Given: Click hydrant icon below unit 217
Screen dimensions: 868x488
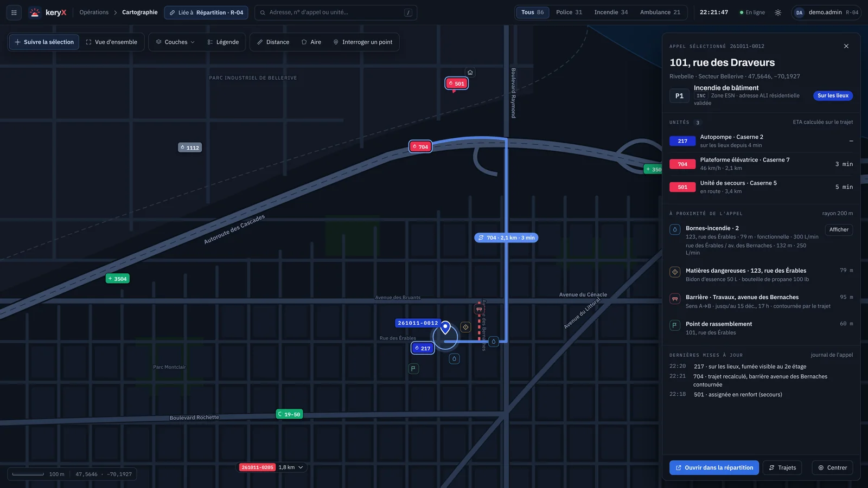Looking at the screenshot, I should [x=455, y=358].
